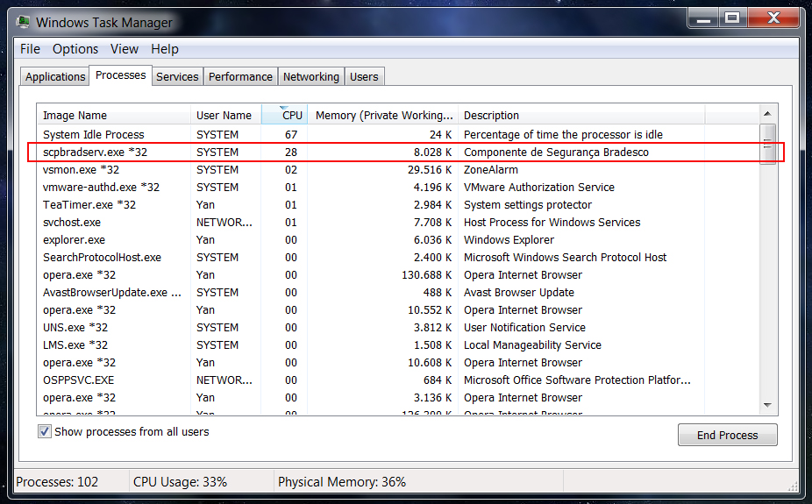Click Microsoft Office Software Protection description
The image size is (812, 504).
tap(577, 380)
